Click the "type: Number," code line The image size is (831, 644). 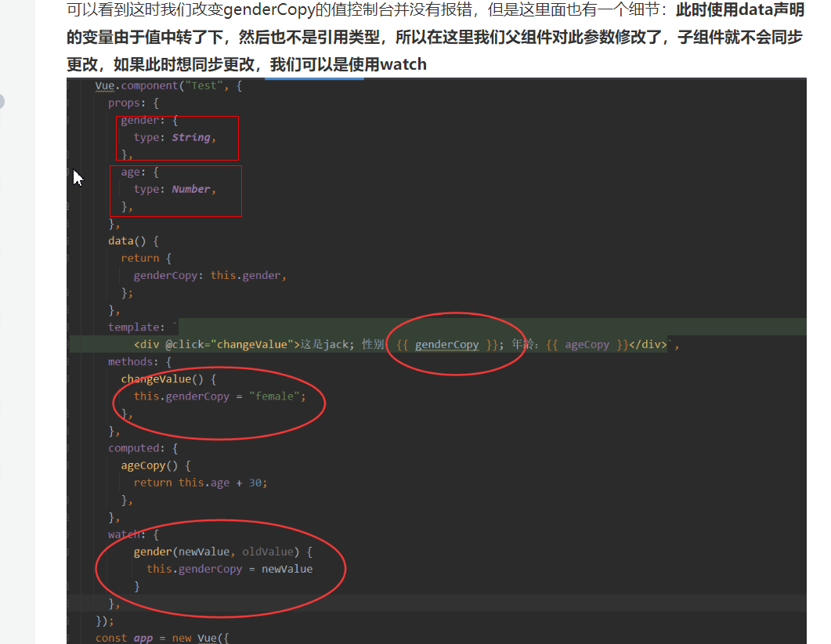pos(175,190)
